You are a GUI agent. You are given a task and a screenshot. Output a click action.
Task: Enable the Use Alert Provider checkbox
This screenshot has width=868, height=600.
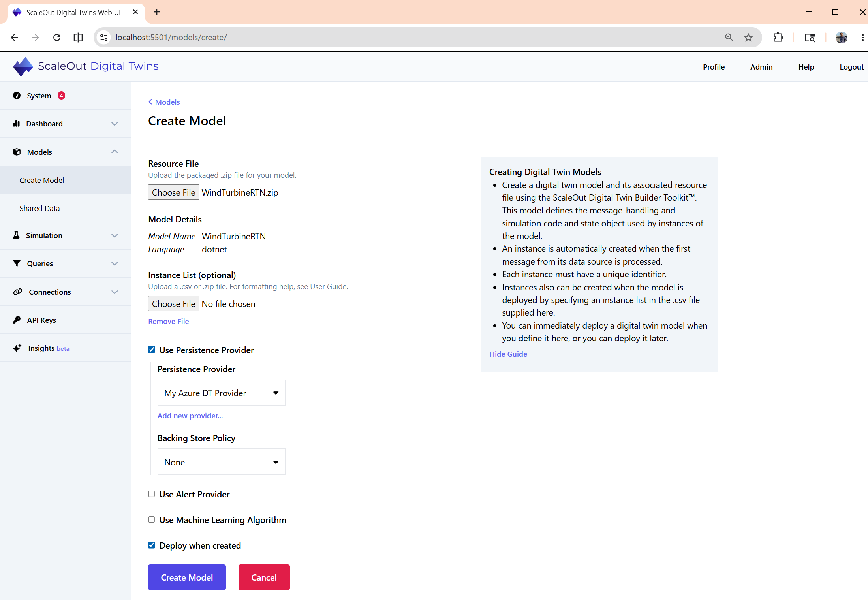point(152,494)
